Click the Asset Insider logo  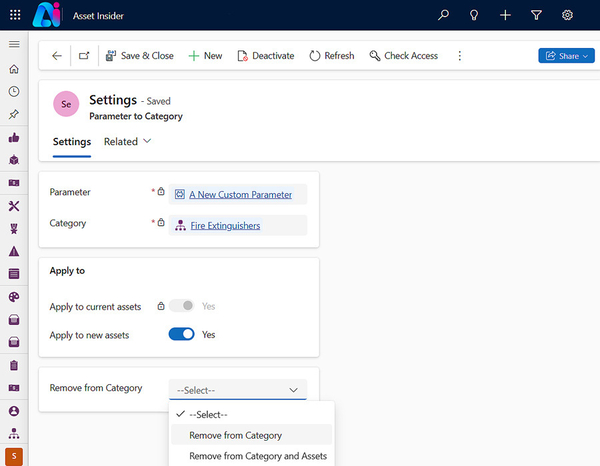point(47,15)
